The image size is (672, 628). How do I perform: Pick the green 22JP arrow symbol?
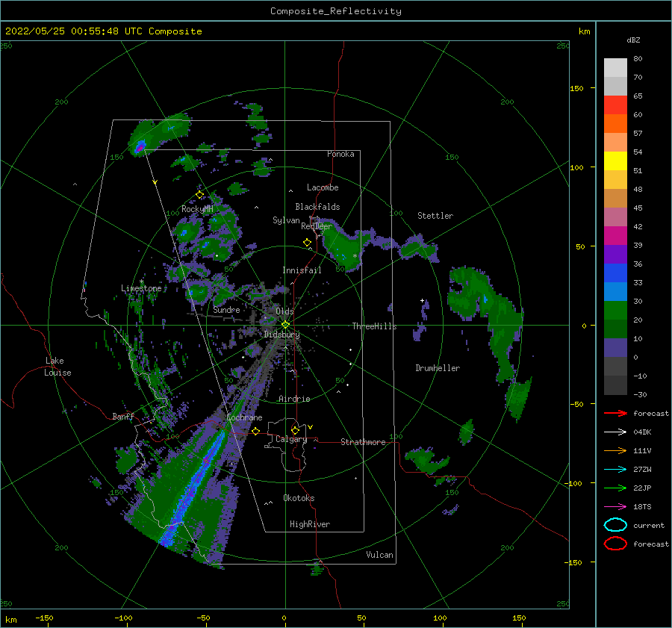click(x=615, y=488)
